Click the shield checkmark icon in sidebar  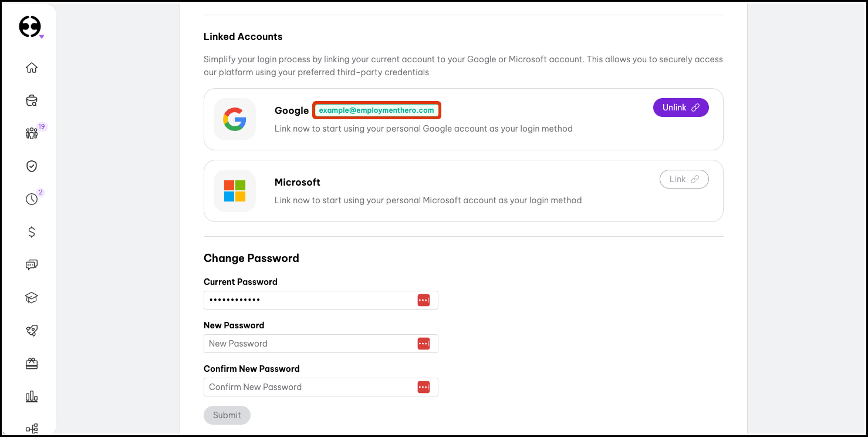(x=32, y=166)
